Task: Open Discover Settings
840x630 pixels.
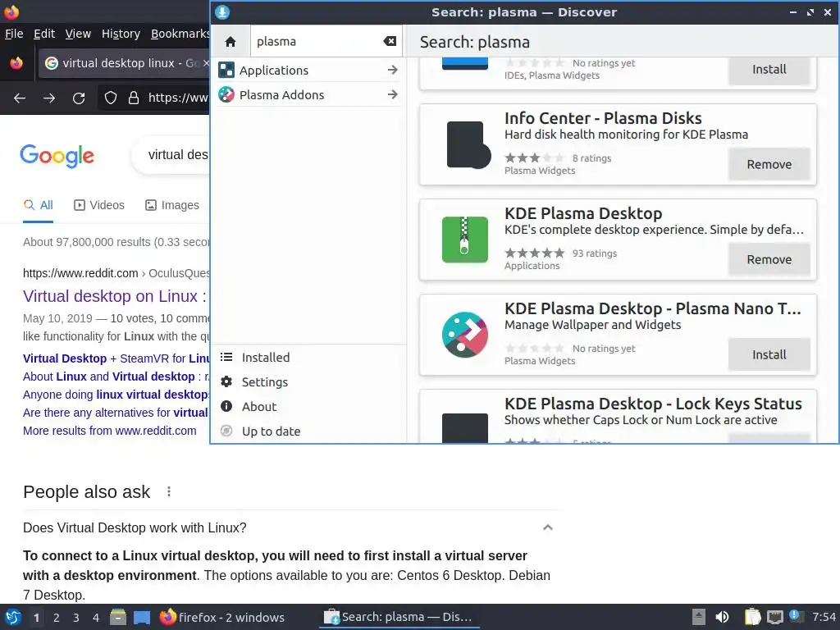Action: tap(308, 382)
